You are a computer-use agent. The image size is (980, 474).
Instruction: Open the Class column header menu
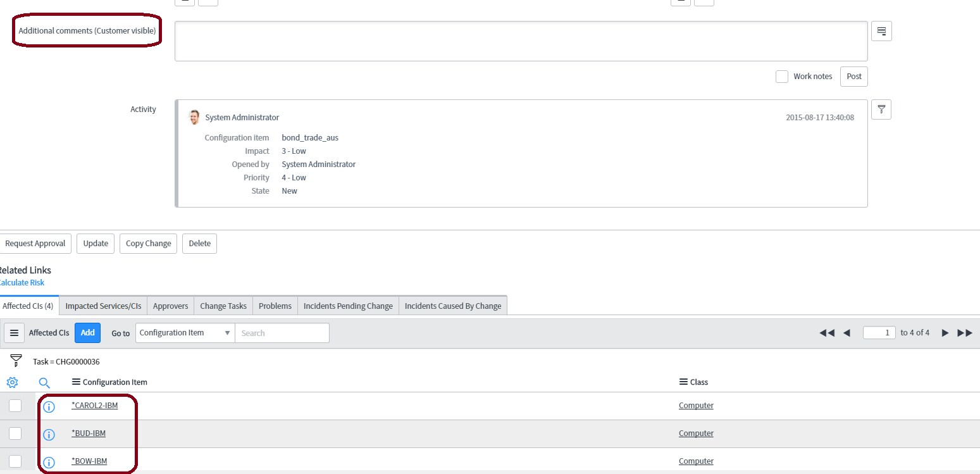pos(683,382)
